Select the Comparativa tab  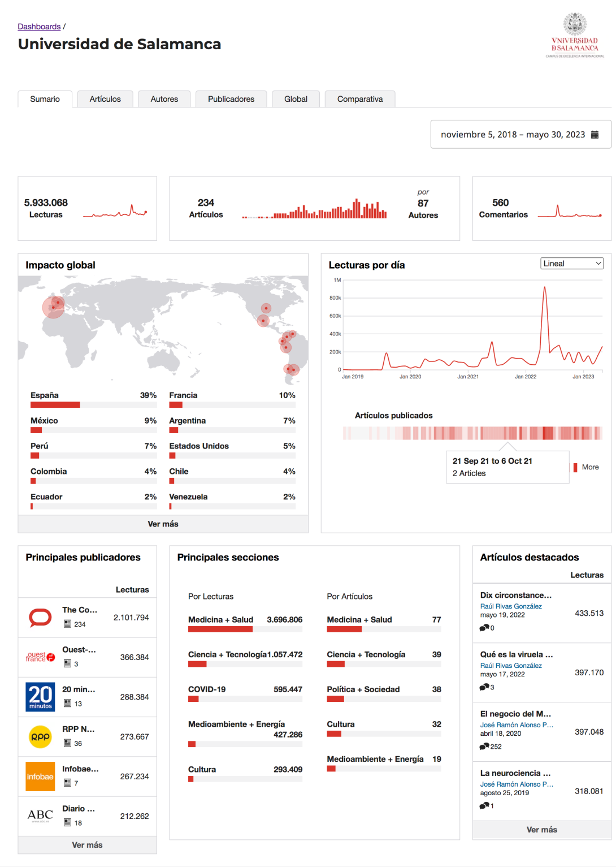360,99
